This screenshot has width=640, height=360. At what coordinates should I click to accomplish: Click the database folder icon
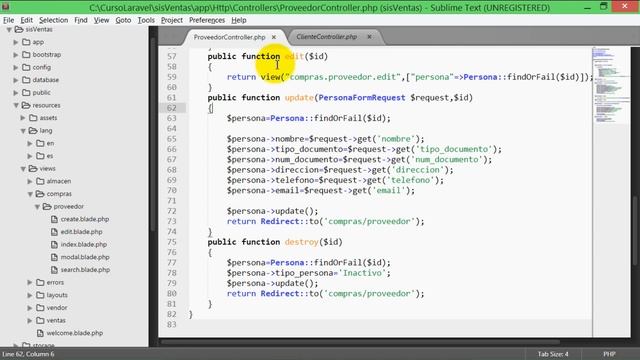pos(26,80)
